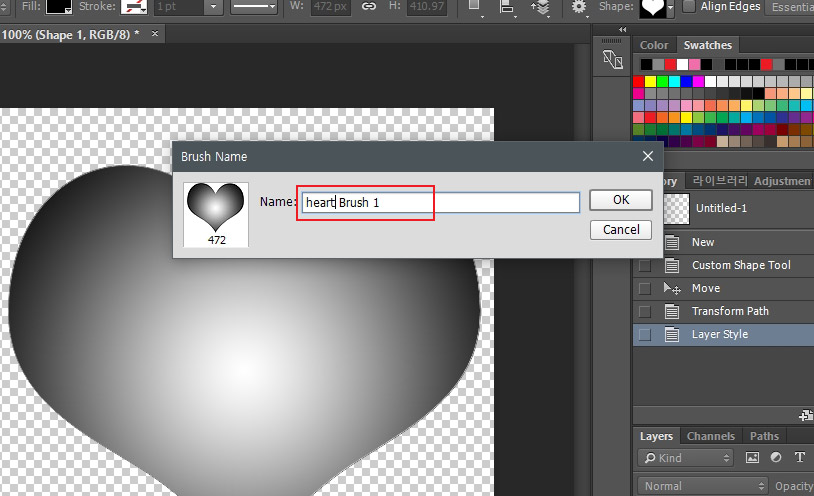Click the icon beside Custom Shape Tool state
Image resolution: width=814 pixels, height=496 pixels.
(x=672, y=265)
